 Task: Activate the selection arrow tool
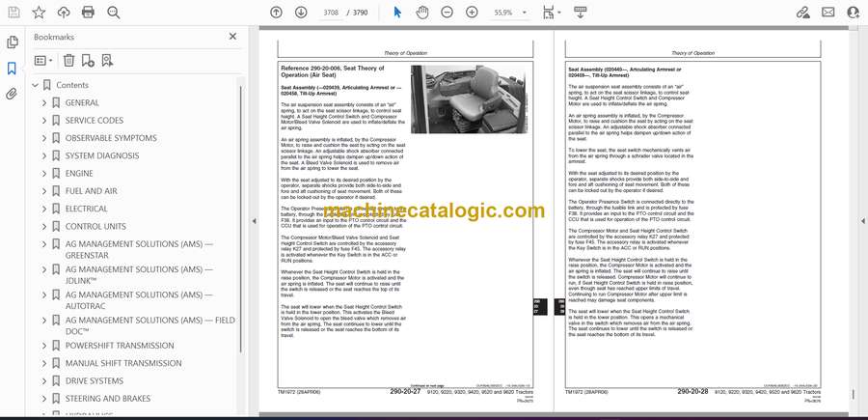397,13
